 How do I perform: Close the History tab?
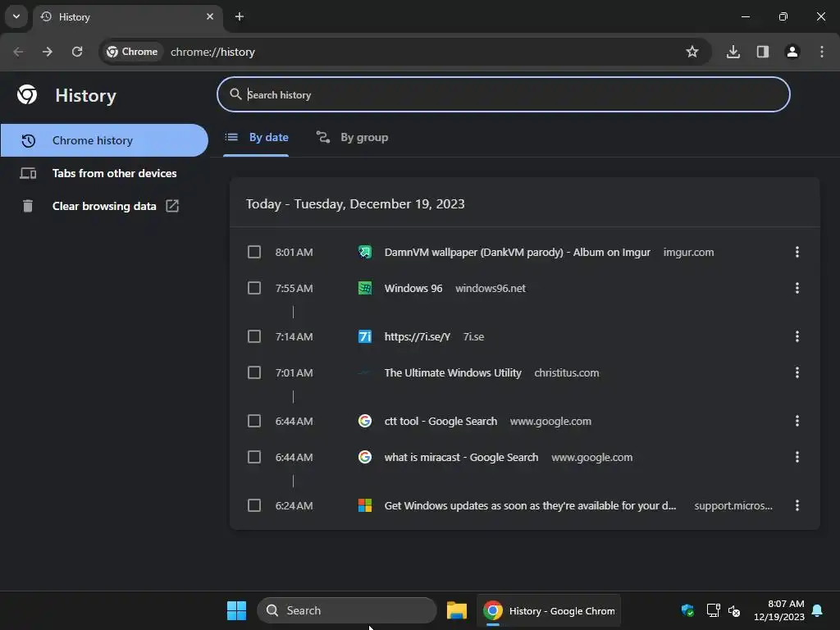click(x=210, y=16)
